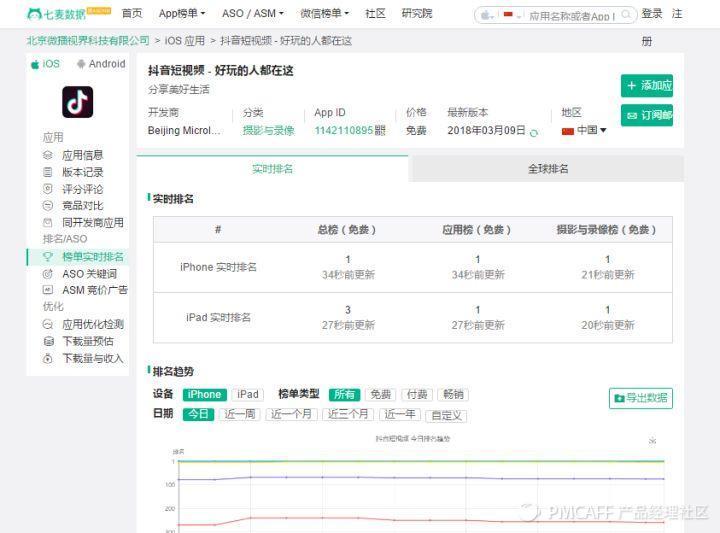
Task: Click the 总榜（免费） column header
Action: tap(347, 230)
